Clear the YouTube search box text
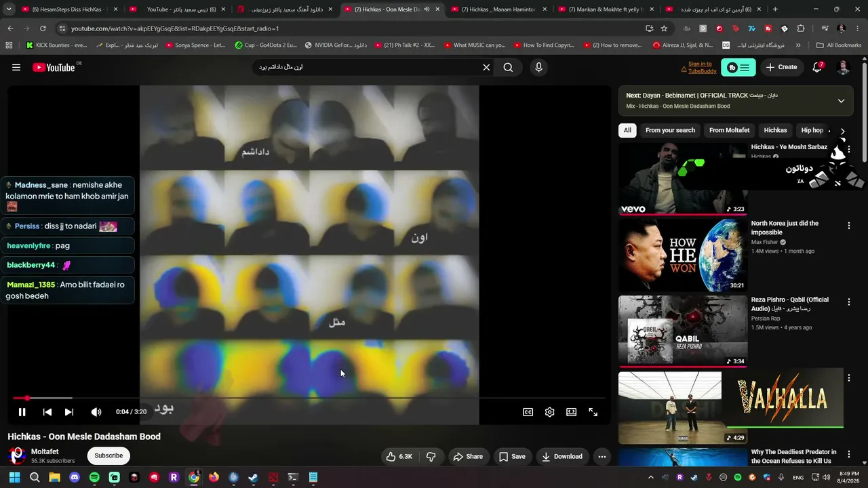The width and height of the screenshot is (868, 488). (486, 67)
